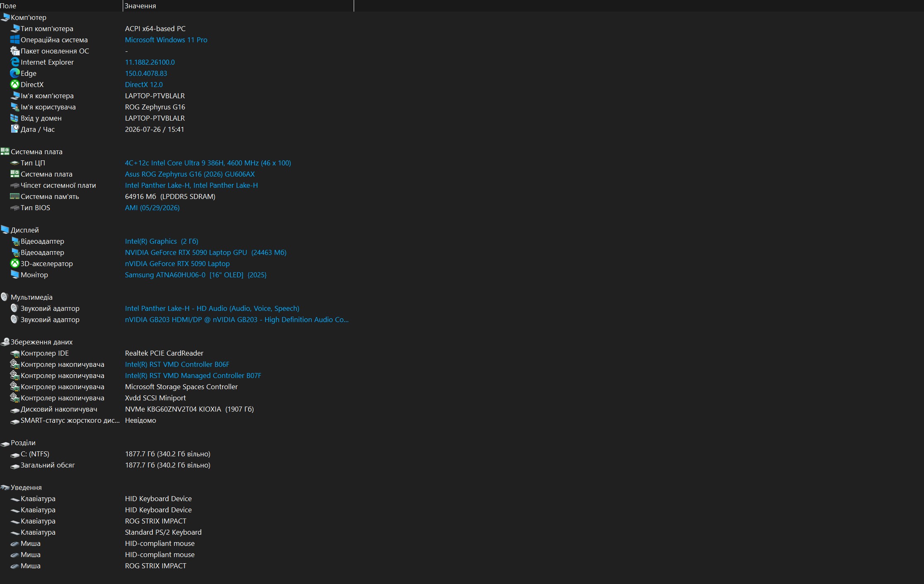924x584 pixels.
Task: Select the C: (NTFS) partition row
Action: (177, 454)
